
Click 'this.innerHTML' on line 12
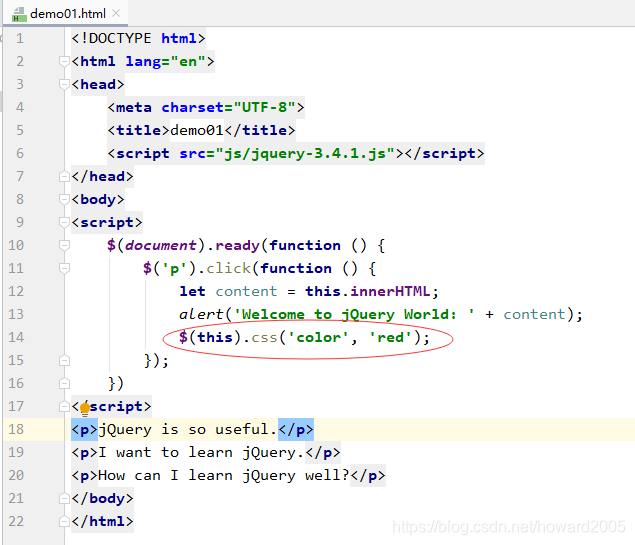(368, 292)
